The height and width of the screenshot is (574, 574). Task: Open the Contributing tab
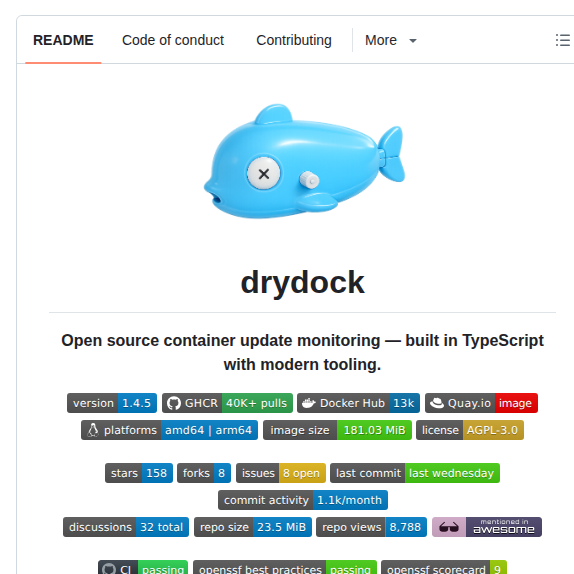click(x=294, y=40)
